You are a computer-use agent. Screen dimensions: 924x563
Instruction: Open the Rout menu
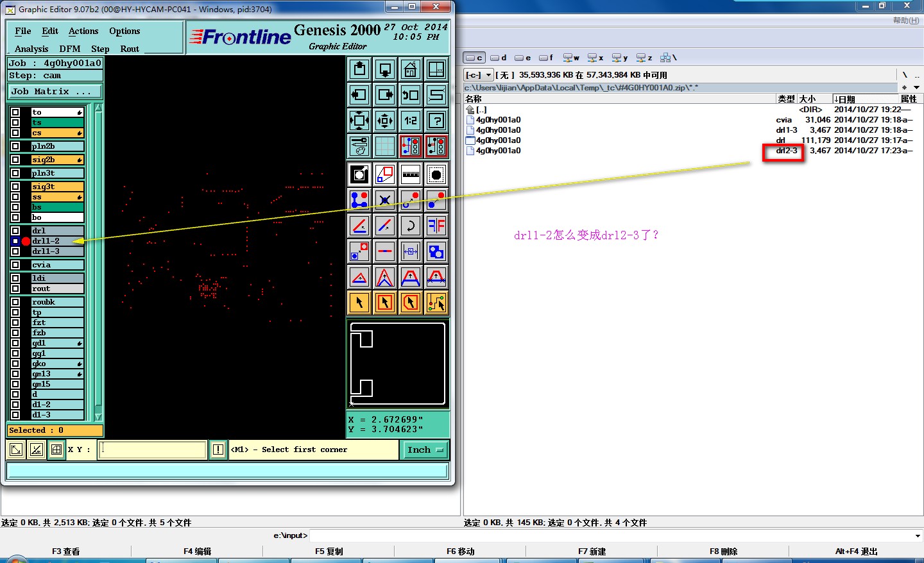click(x=130, y=49)
